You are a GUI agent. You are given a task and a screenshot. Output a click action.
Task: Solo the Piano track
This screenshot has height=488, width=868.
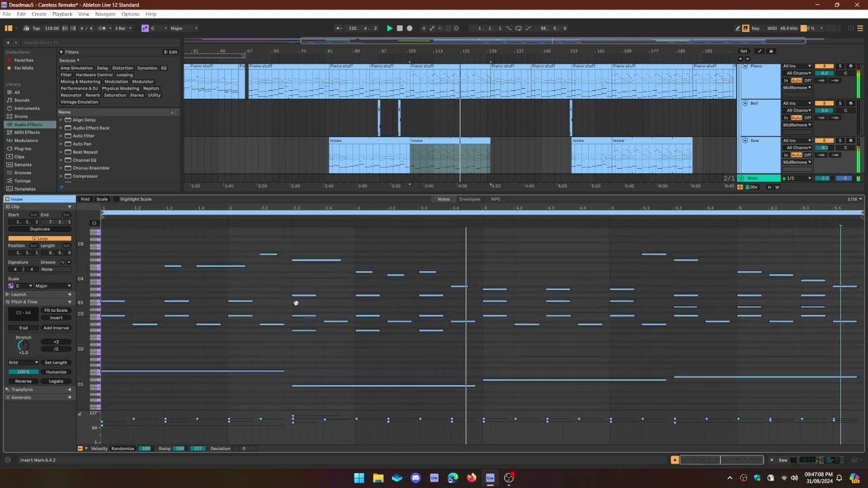pos(840,66)
